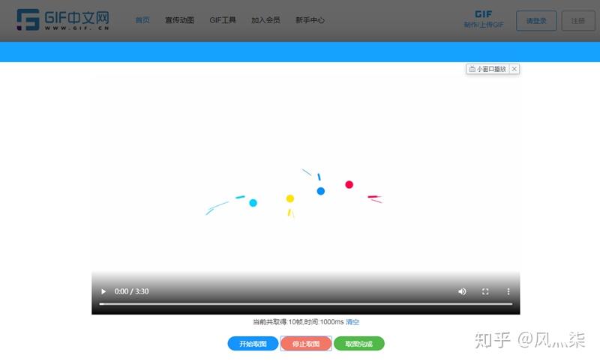Finish capture with 取图完成 button
Viewport: 600px width, 364px height.
(x=359, y=344)
